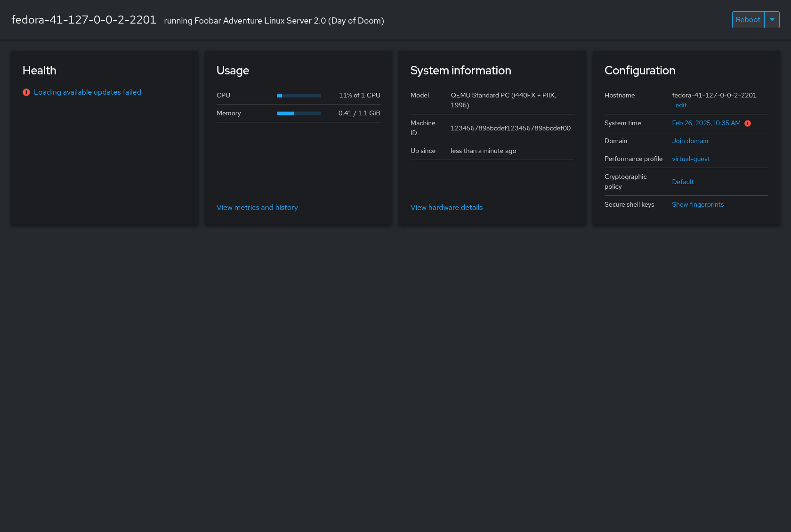Viewport: 791px width, 532px height.
Task: Click the Health card heading
Action: coord(40,71)
